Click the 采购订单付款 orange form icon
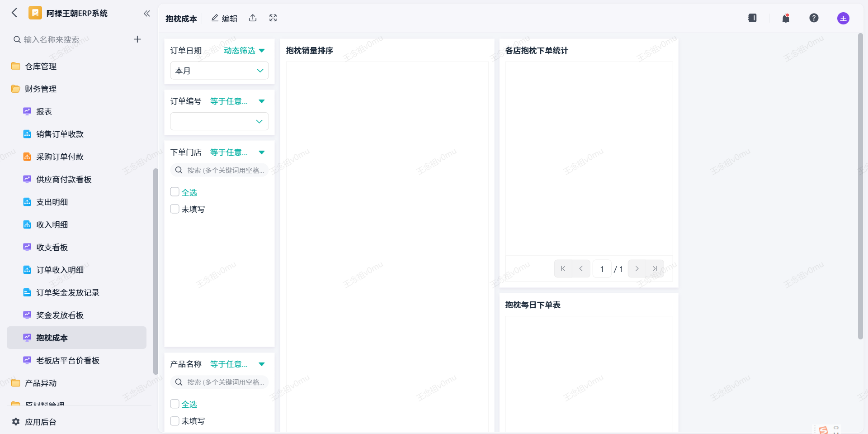Image resolution: width=868 pixels, height=434 pixels. tap(27, 157)
